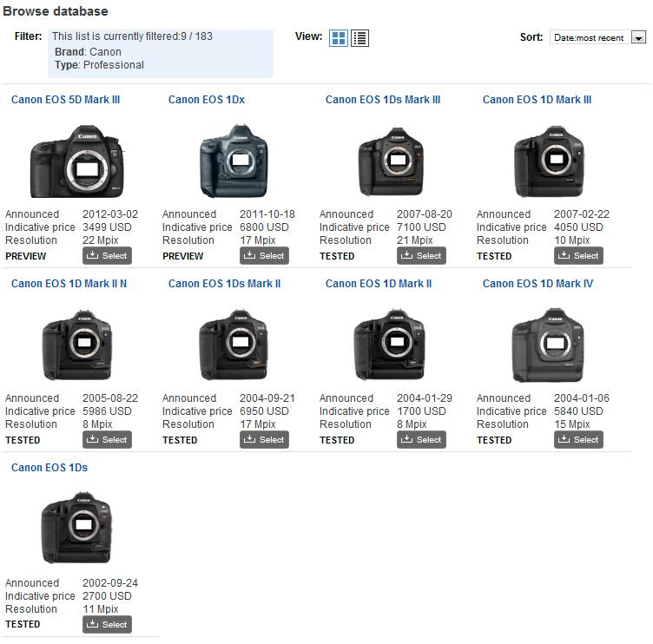Screen dimensions: 653x644
Task: Open Canon EOS 1D Mark II N link
Action: pyautogui.click(x=69, y=284)
